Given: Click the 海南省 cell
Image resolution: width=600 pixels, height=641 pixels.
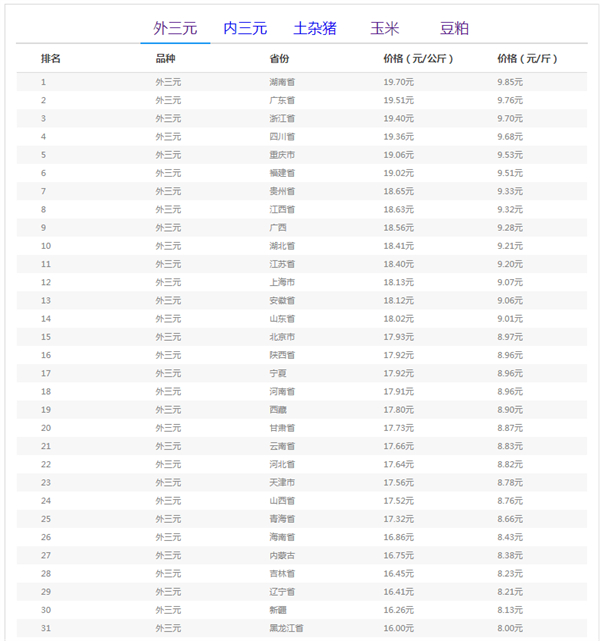Looking at the screenshot, I should [282, 537].
